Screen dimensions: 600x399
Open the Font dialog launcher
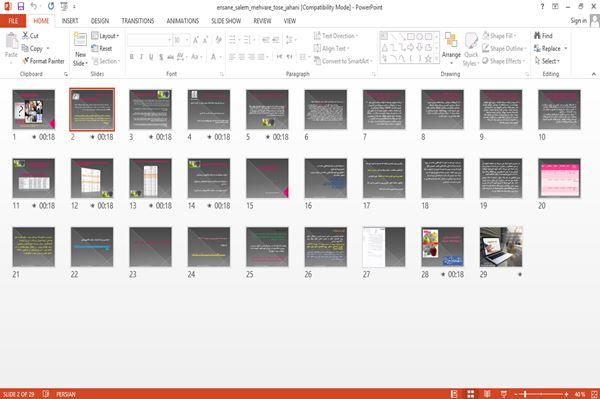coord(222,74)
